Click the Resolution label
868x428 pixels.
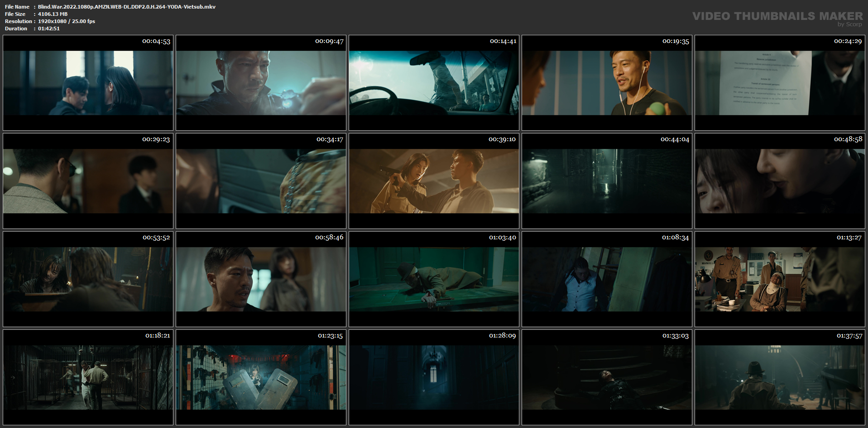19,21
